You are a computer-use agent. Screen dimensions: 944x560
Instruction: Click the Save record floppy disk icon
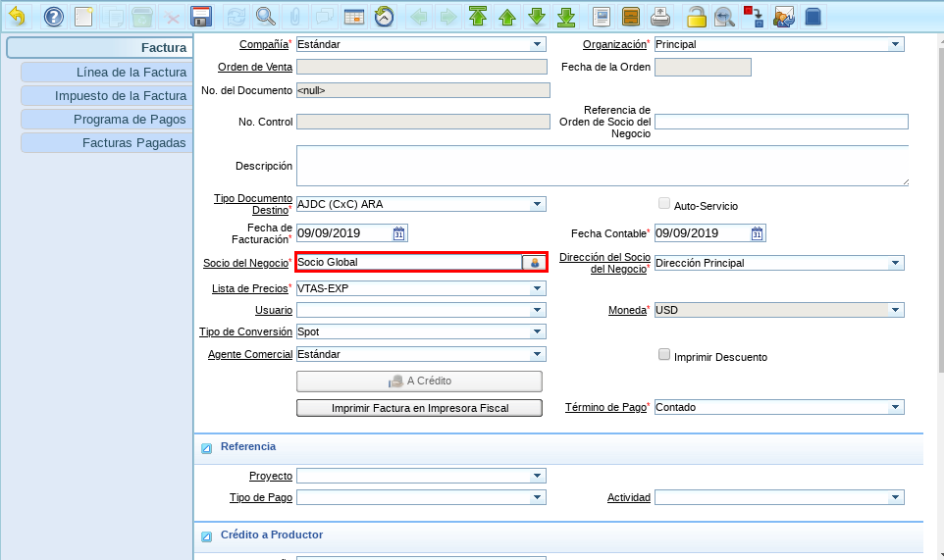point(201,17)
